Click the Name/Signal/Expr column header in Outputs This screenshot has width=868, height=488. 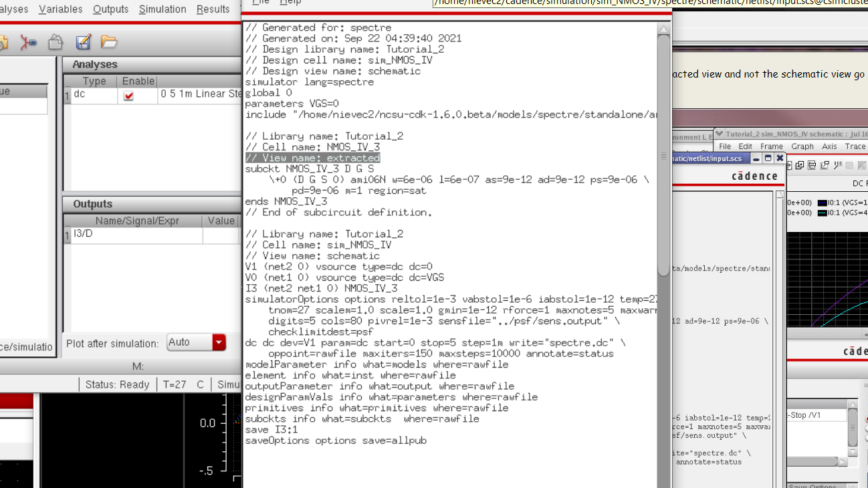(x=137, y=221)
